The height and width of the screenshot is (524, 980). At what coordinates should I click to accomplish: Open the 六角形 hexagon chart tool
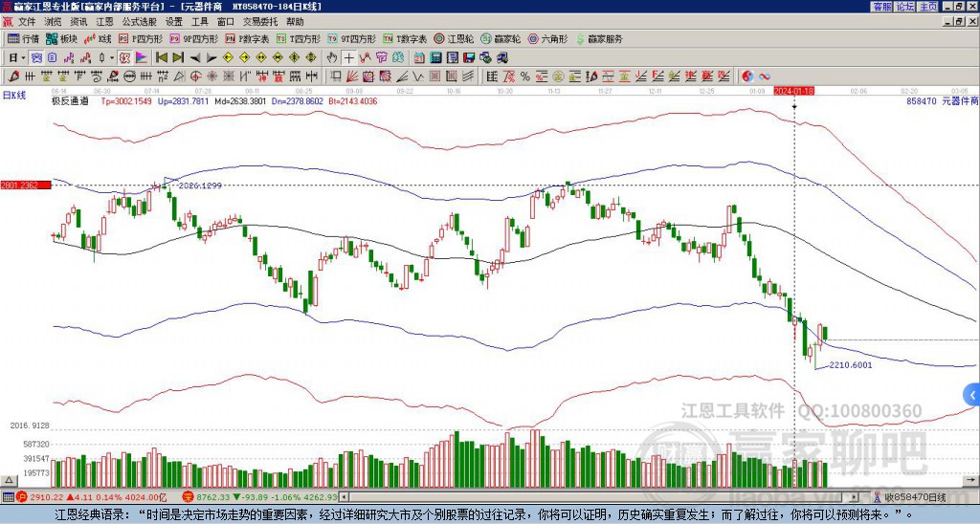tap(548, 38)
